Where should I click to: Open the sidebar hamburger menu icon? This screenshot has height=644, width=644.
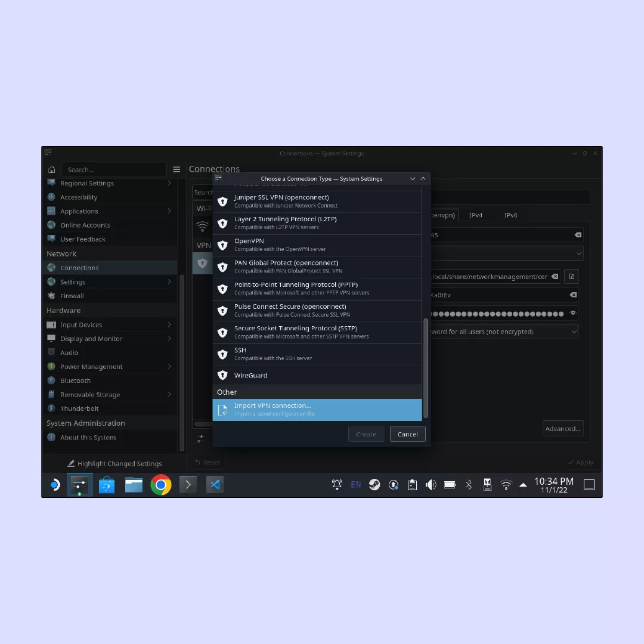[177, 169]
